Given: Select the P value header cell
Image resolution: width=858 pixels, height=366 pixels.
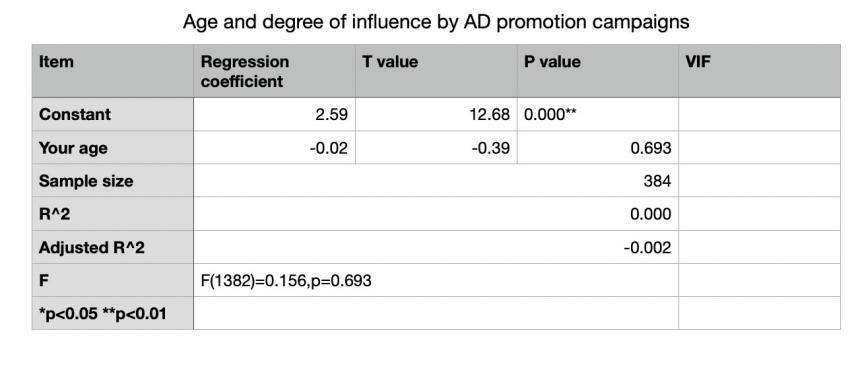Looking at the screenshot, I should pos(598,71).
